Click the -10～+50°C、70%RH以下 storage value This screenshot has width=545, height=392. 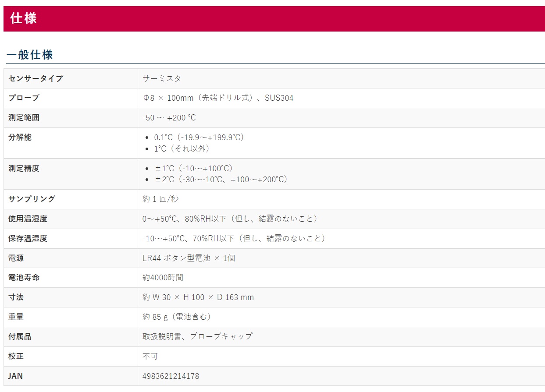click(x=234, y=238)
